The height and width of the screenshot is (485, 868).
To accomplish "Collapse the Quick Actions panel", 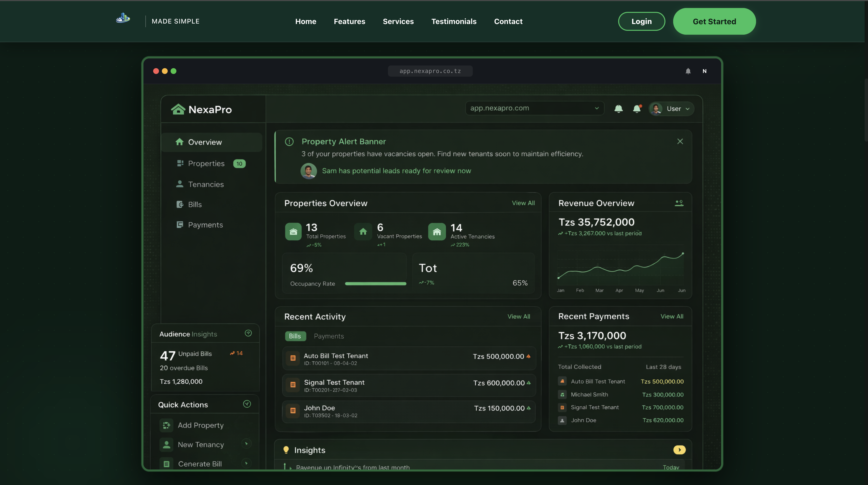I will pyautogui.click(x=247, y=404).
